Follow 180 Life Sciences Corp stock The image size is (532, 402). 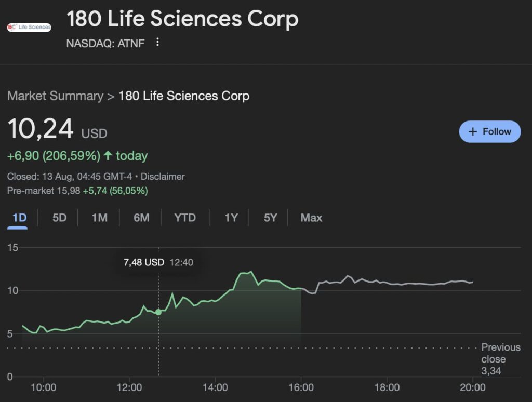(x=489, y=131)
